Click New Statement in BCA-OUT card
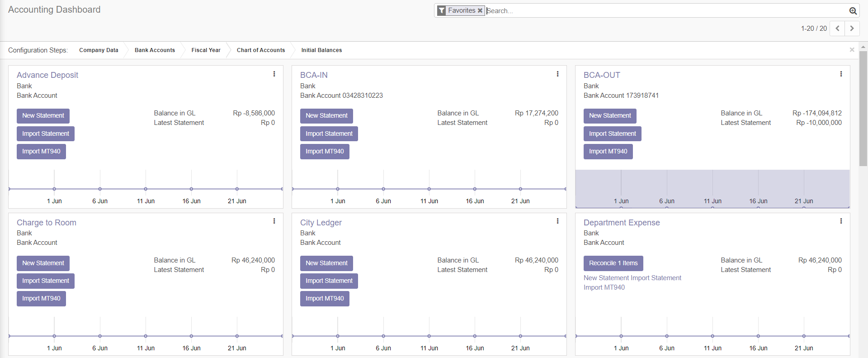 click(610, 116)
